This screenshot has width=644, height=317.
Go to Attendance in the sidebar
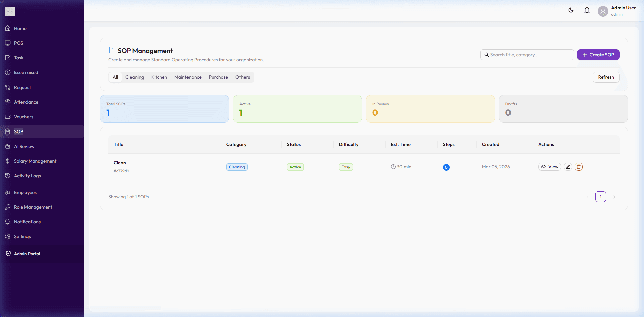(26, 102)
